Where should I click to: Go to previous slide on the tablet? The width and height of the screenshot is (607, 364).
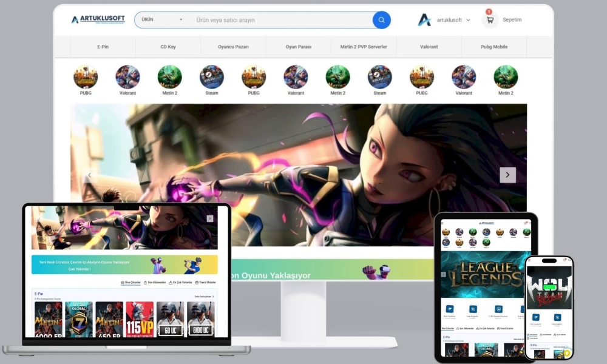click(444, 275)
